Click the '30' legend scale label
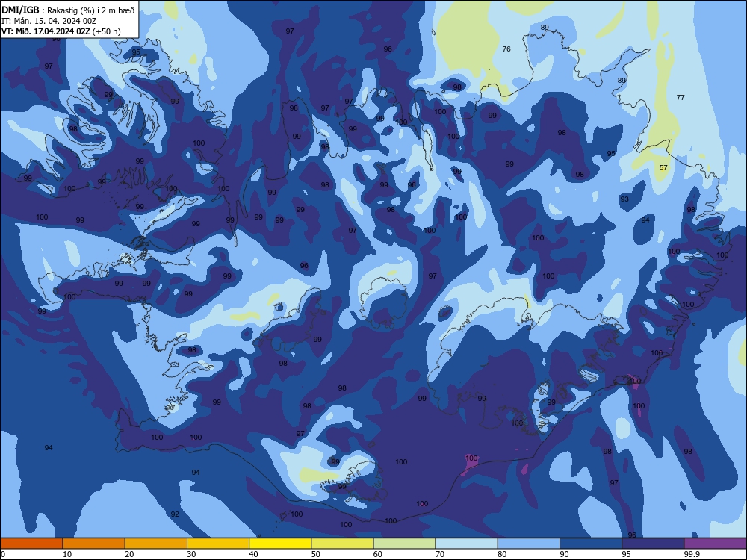 (191, 554)
